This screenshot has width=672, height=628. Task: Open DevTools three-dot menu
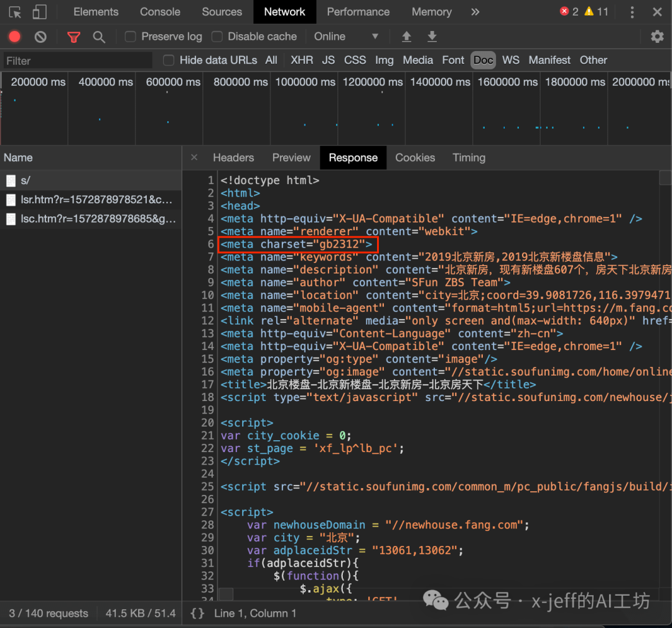632,12
